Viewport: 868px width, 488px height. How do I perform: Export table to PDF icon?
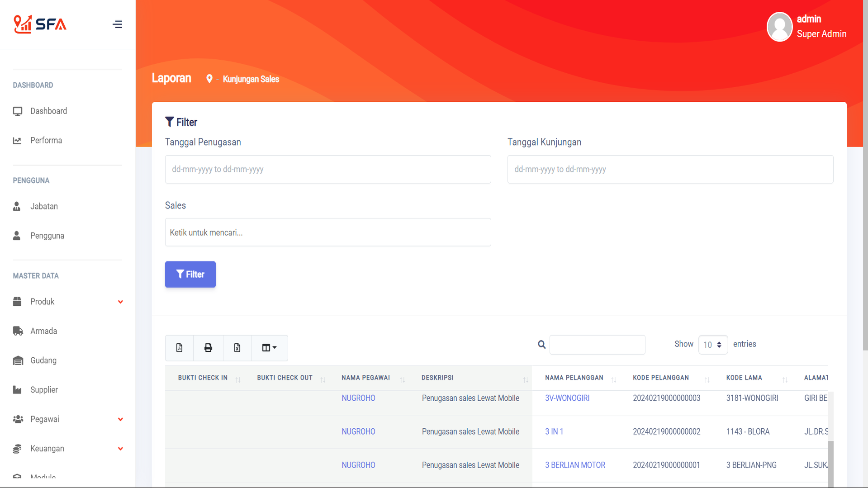(179, 348)
